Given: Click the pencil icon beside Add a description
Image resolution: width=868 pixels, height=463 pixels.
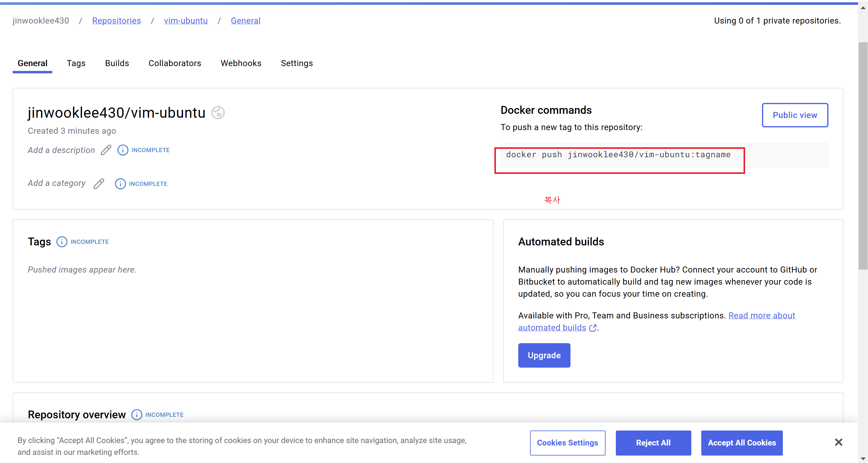Looking at the screenshot, I should pos(106,150).
